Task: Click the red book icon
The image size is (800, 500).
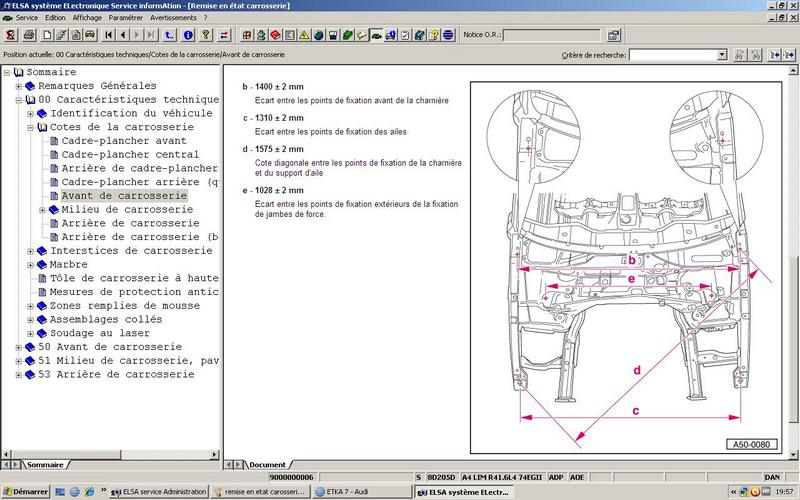Action: click(276, 35)
